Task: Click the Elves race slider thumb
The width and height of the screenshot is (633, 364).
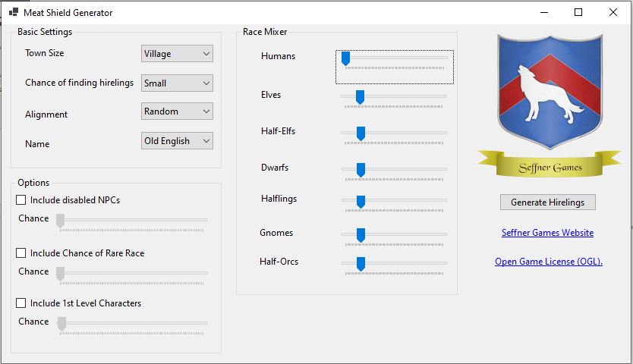Action: (x=360, y=97)
